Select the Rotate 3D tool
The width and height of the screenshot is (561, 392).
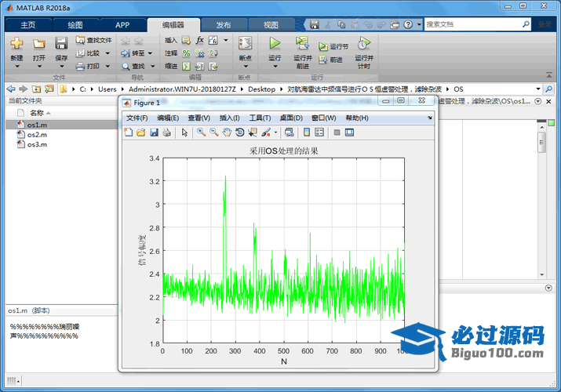[x=240, y=132]
